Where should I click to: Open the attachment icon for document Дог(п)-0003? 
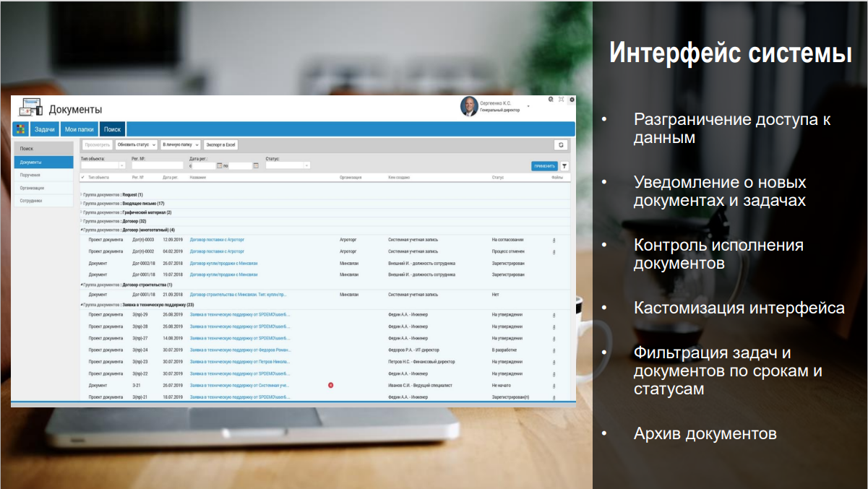[554, 240]
